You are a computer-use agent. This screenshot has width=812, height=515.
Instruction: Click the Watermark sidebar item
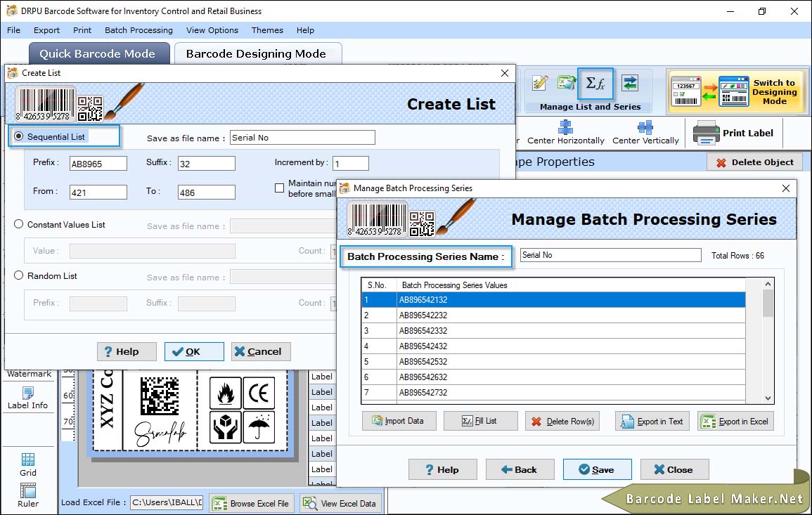pyautogui.click(x=29, y=374)
